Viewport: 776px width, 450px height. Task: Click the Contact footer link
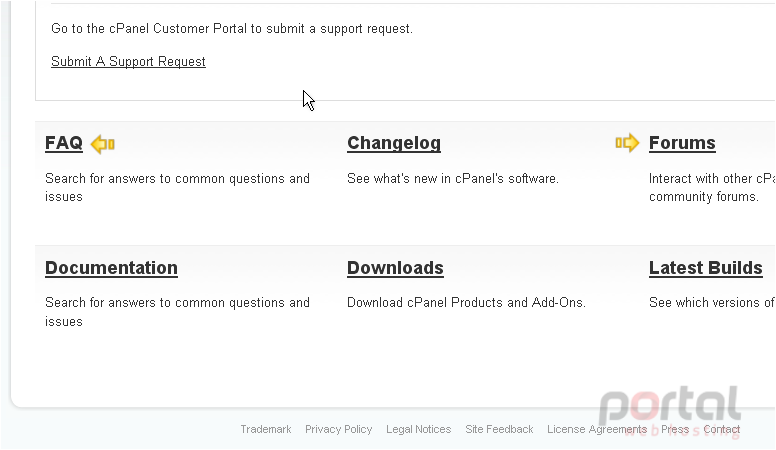[722, 429]
